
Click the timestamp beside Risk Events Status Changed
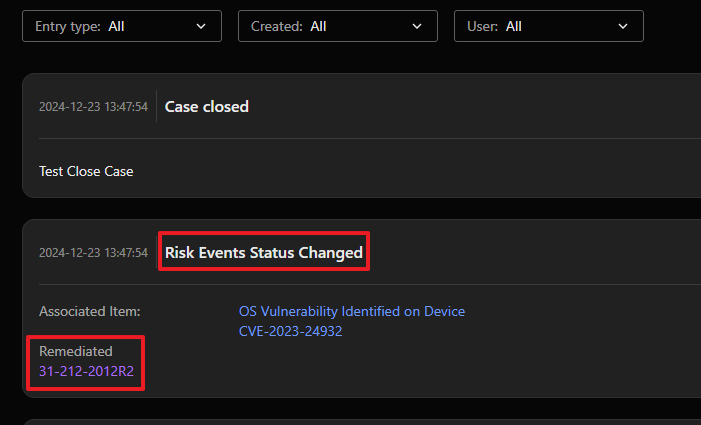click(x=93, y=253)
